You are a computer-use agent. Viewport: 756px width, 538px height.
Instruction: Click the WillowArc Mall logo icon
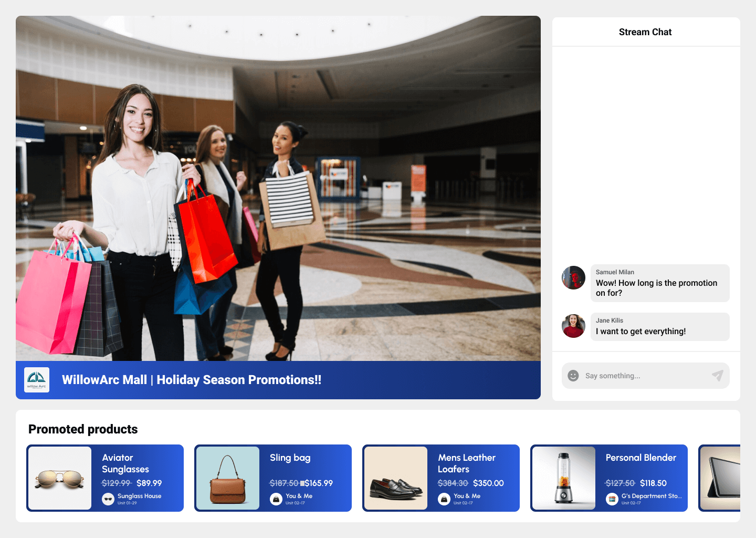pyautogui.click(x=37, y=380)
